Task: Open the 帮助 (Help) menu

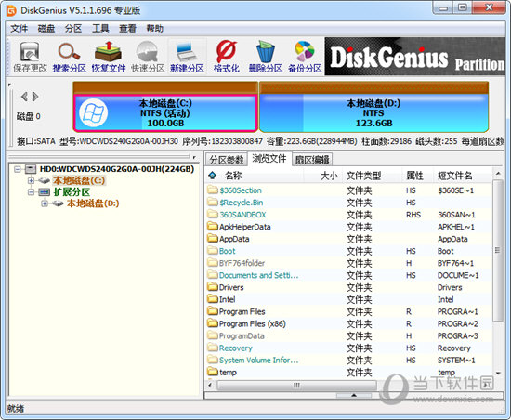Action: coord(154,29)
